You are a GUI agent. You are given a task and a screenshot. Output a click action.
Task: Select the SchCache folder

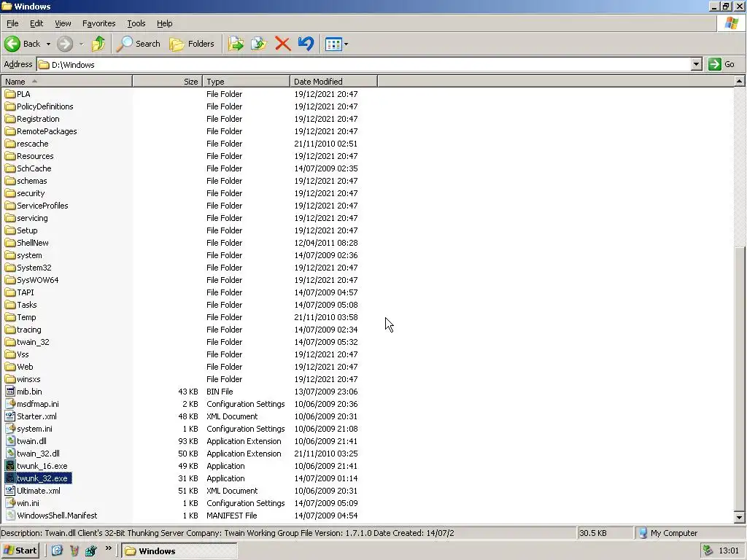(28, 168)
